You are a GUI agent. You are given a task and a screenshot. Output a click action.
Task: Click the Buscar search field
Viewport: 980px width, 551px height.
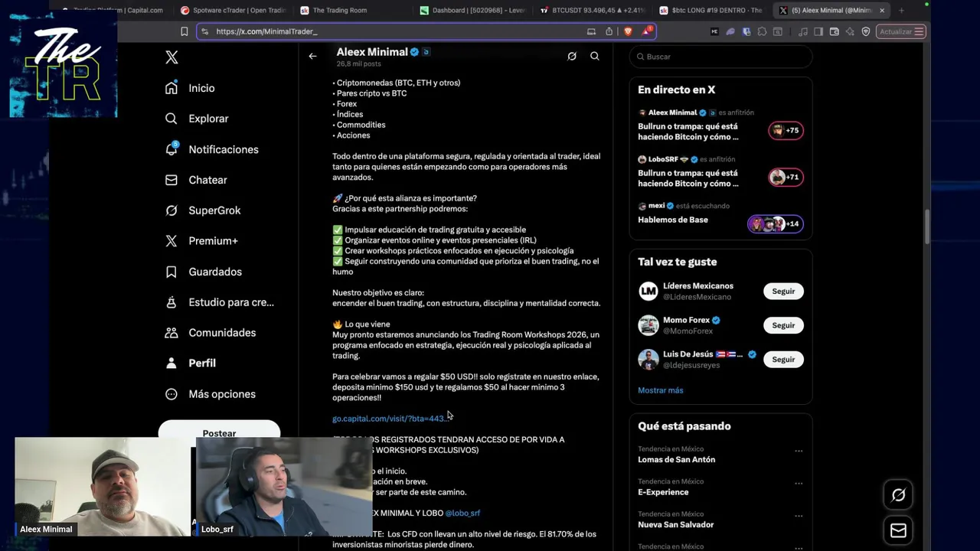click(720, 57)
